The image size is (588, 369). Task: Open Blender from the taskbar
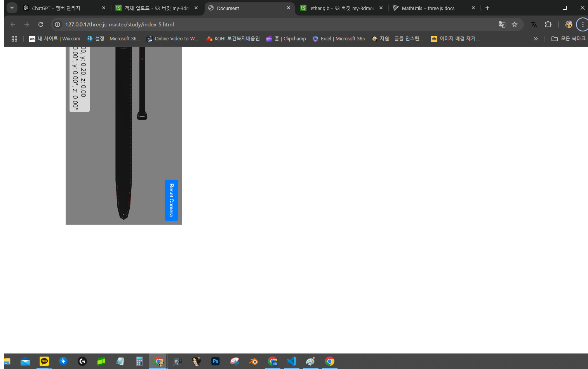point(254,362)
